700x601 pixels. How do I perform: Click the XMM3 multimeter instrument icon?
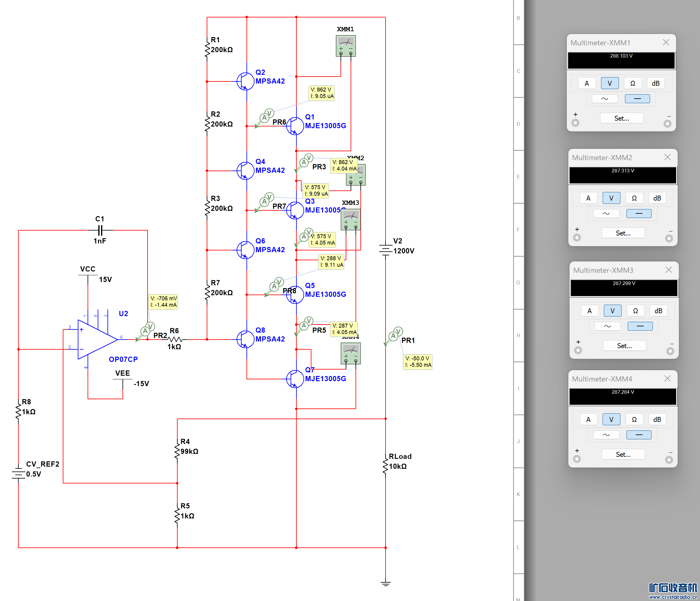point(350,219)
